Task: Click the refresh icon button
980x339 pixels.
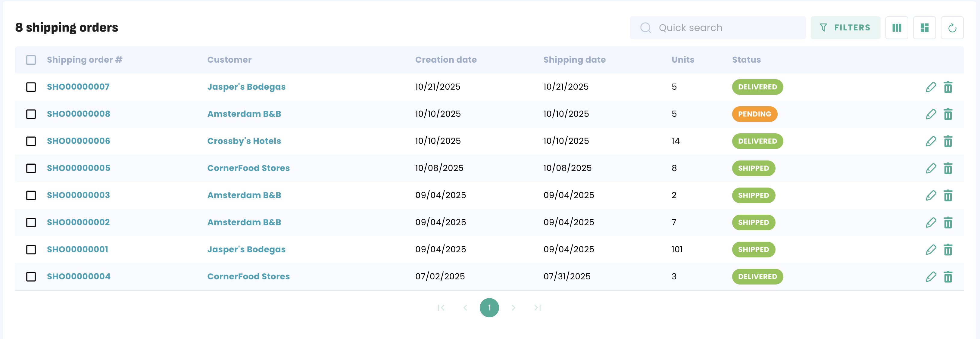Action: (952, 28)
